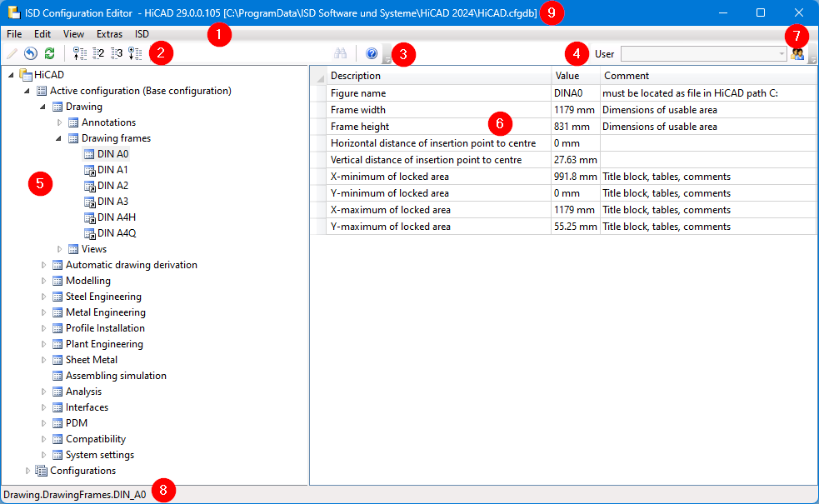Image resolution: width=819 pixels, height=504 pixels.
Task: Collapse the Drawing frames node
Action: point(58,138)
